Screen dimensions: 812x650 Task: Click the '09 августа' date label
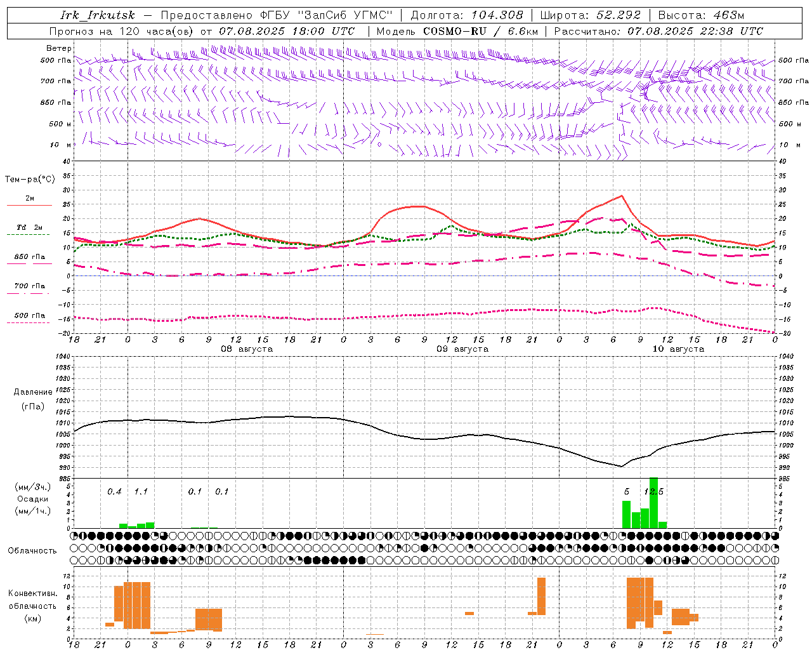(462, 349)
